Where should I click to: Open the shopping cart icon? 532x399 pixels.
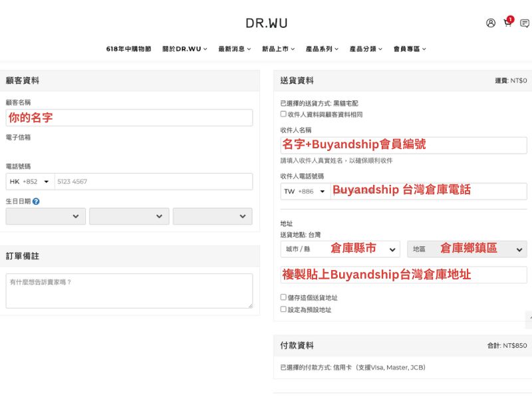point(508,23)
